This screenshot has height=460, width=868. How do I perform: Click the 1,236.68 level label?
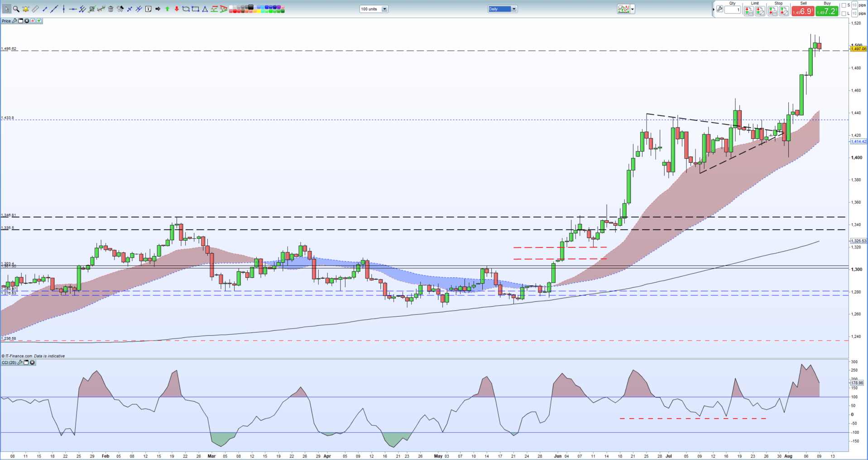tap(9, 338)
